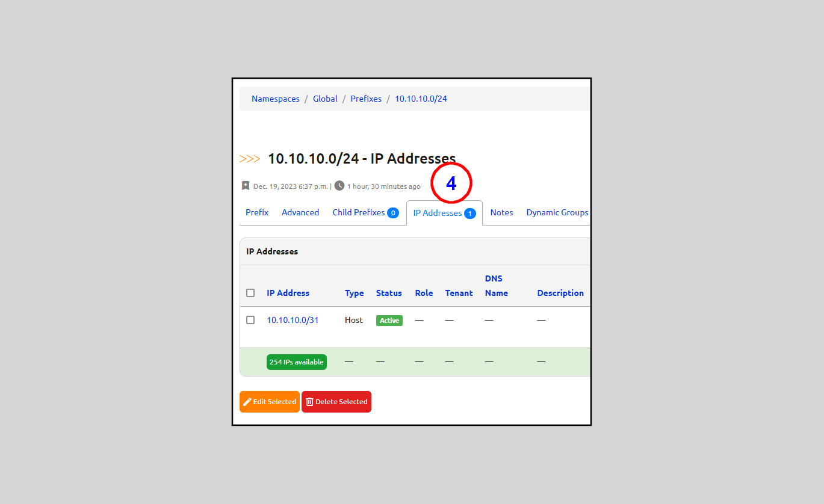Navigate to Global in the breadcrumb
The width and height of the screenshot is (824, 504).
(x=325, y=99)
